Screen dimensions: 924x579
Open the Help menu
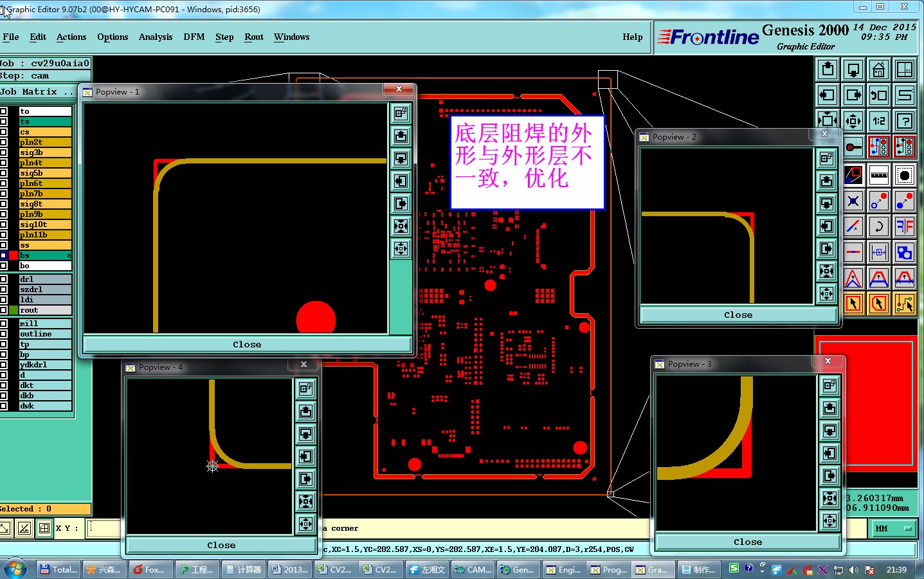[633, 37]
